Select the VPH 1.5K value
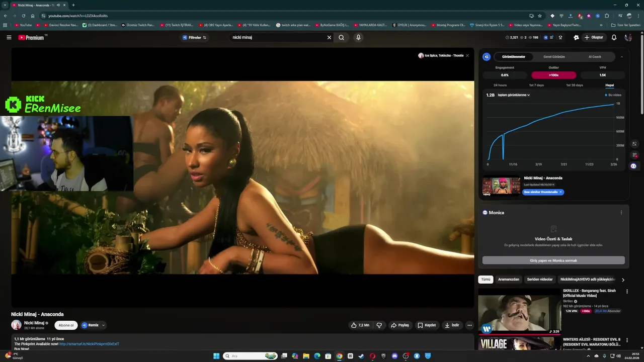This screenshot has width=644, height=362. pos(602,75)
